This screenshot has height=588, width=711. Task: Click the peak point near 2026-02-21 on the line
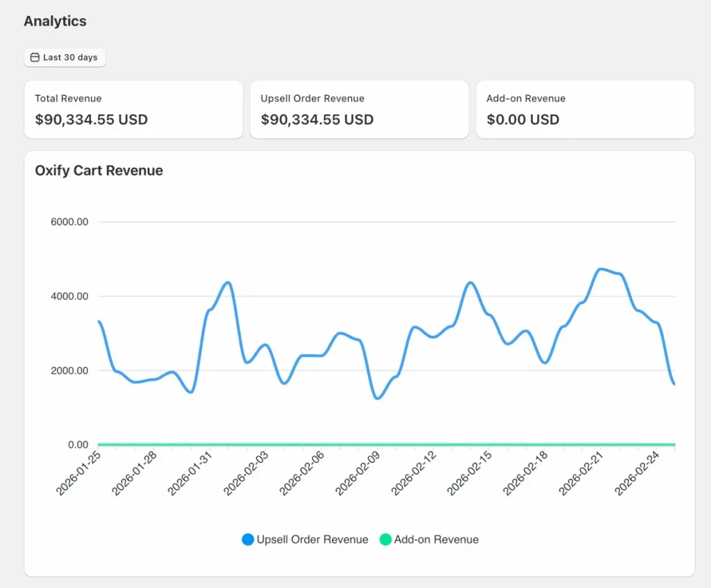tap(601, 269)
